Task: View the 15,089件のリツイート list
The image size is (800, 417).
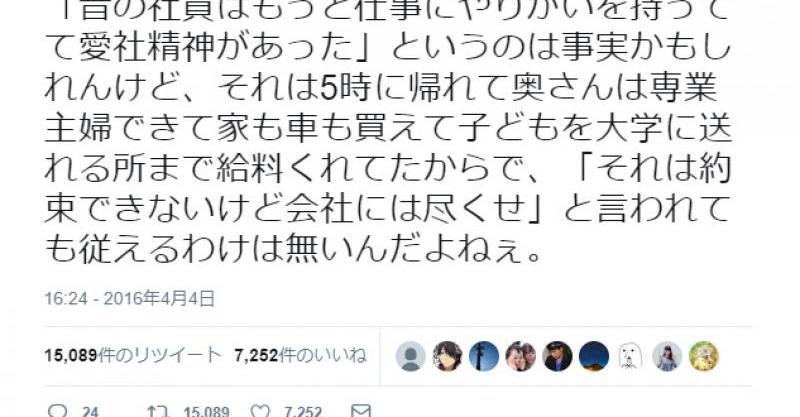Action: pos(133,355)
